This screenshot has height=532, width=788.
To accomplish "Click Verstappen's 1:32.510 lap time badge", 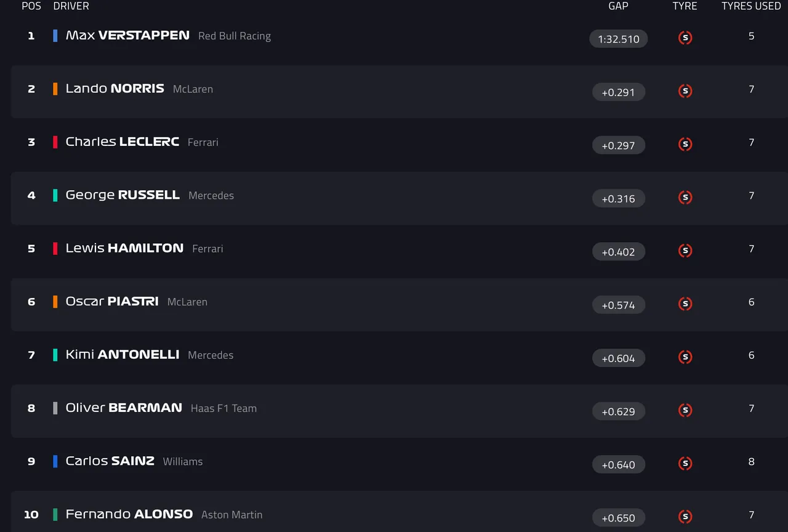I will (618, 39).
